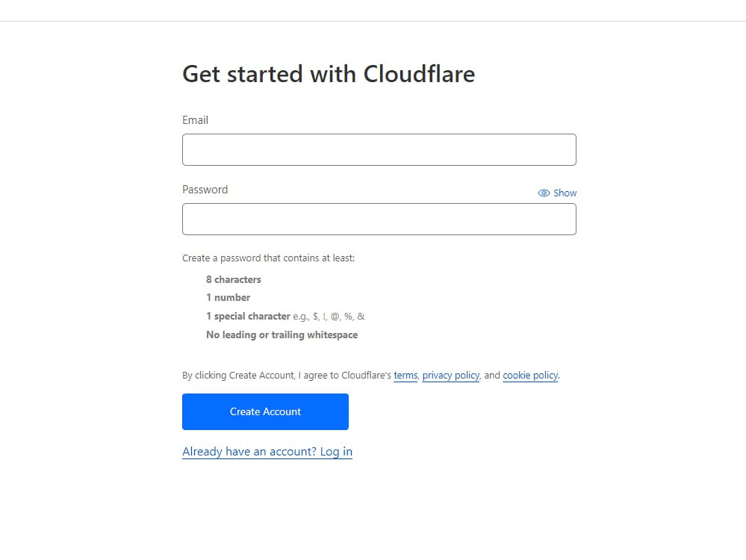Open Cloudflare's terms link
The width and height of the screenshot is (746, 560).
click(405, 376)
